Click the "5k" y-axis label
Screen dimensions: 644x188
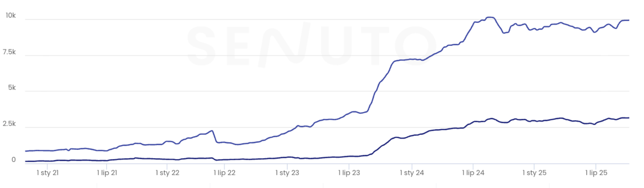click(x=12, y=88)
